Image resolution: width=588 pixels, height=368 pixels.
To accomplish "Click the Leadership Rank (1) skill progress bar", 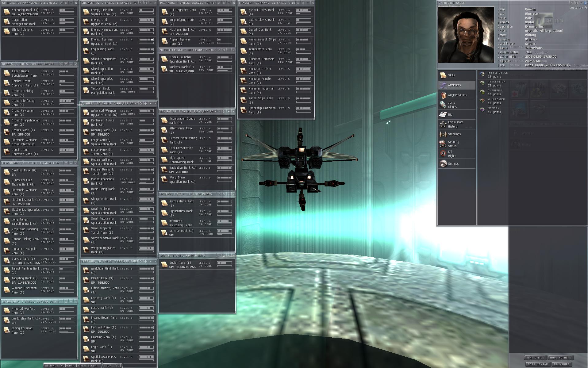I will tap(67, 319).
